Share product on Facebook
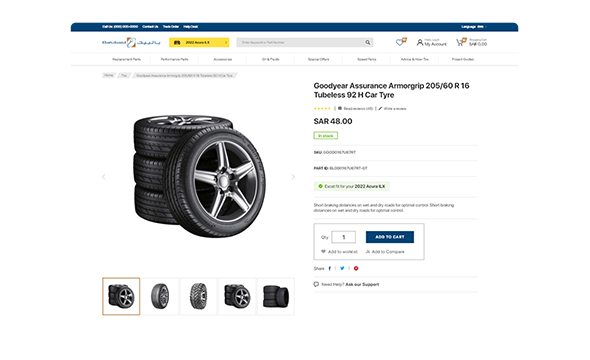 330,268
